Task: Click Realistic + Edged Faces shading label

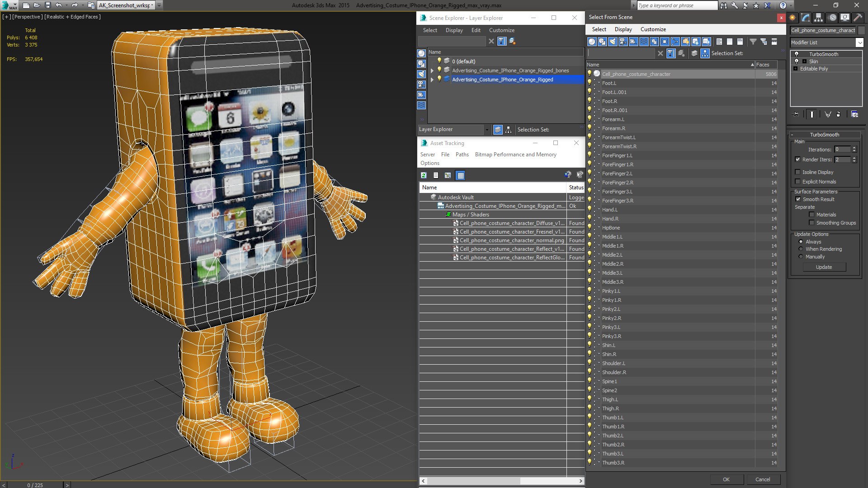Action: pyautogui.click(x=72, y=17)
